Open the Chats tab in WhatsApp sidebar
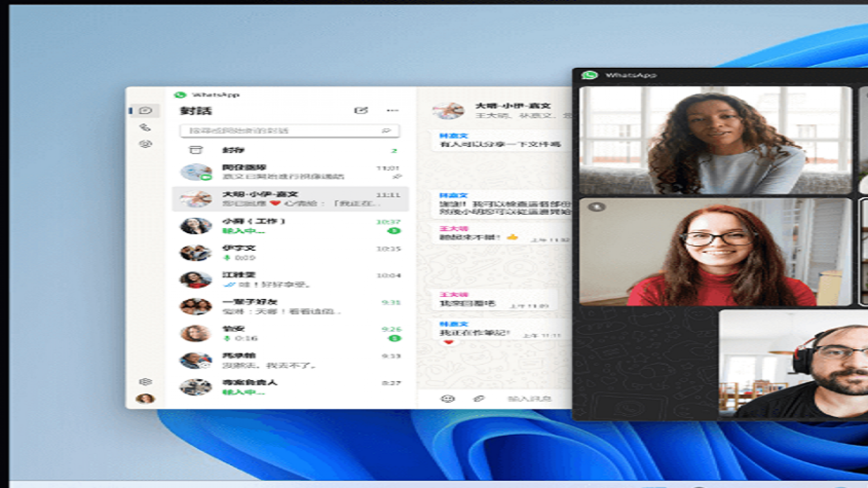 tap(146, 110)
